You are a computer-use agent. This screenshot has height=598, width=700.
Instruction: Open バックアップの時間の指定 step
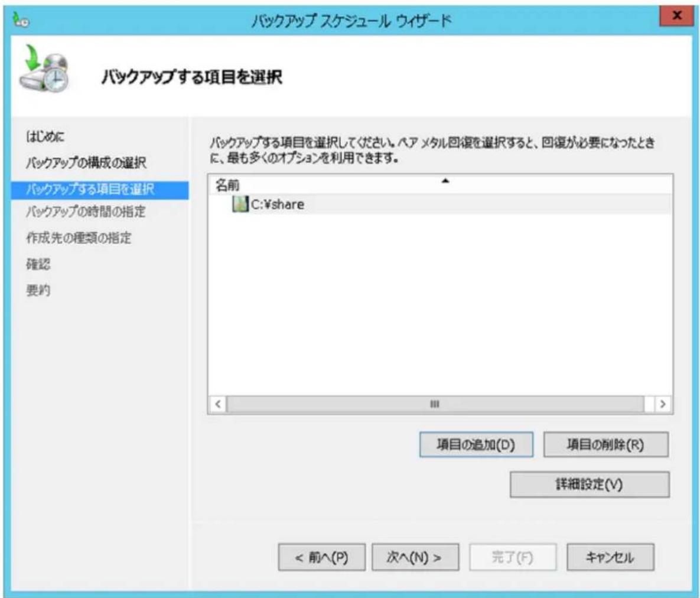[86, 211]
